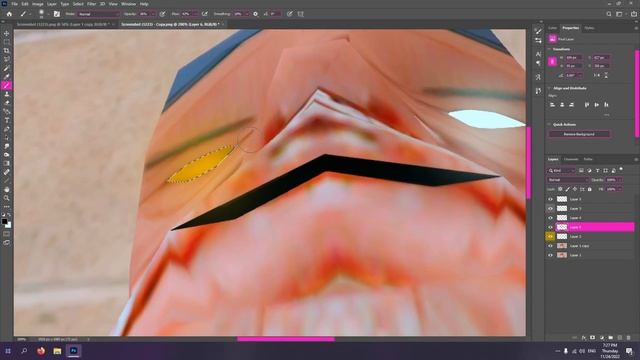Switch to the Color panel tab

(x=553, y=28)
